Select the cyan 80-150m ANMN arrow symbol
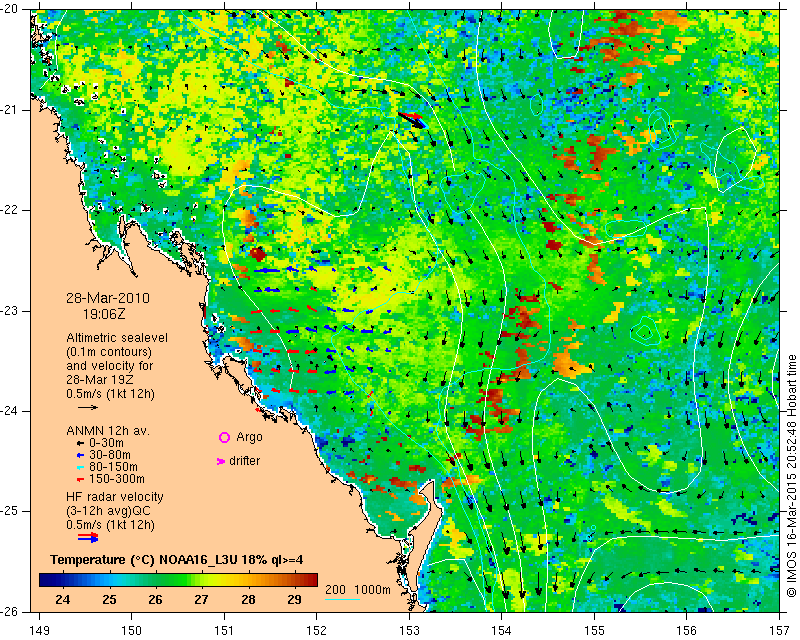The height and width of the screenshot is (640, 800). 80,467
